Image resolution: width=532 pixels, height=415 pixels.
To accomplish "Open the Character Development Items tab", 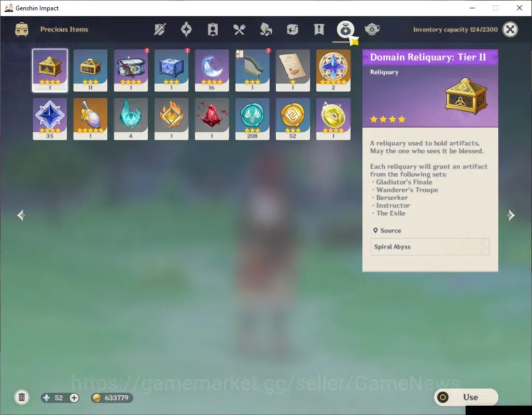I will [213, 30].
